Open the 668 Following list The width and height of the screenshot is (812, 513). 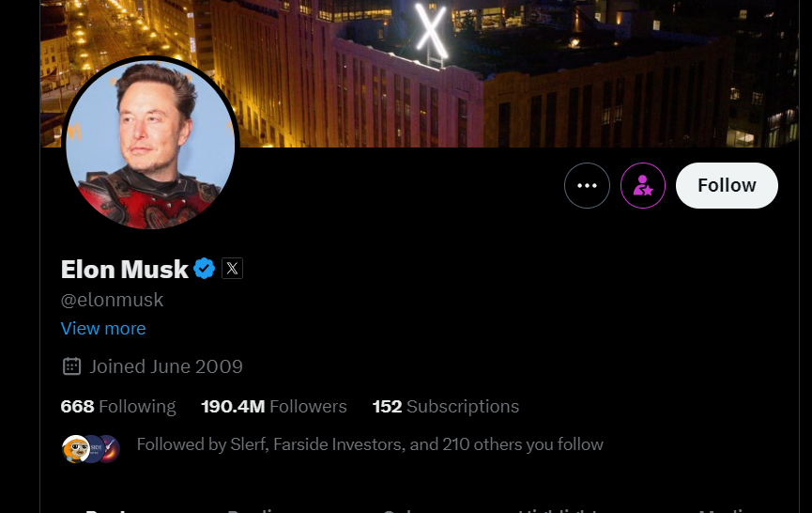pos(118,407)
